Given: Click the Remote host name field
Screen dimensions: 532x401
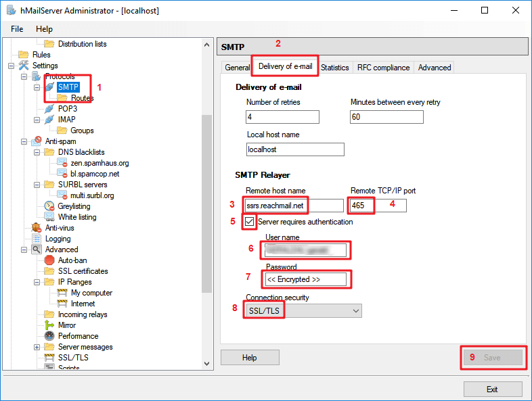Looking at the screenshot, I should point(294,206).
